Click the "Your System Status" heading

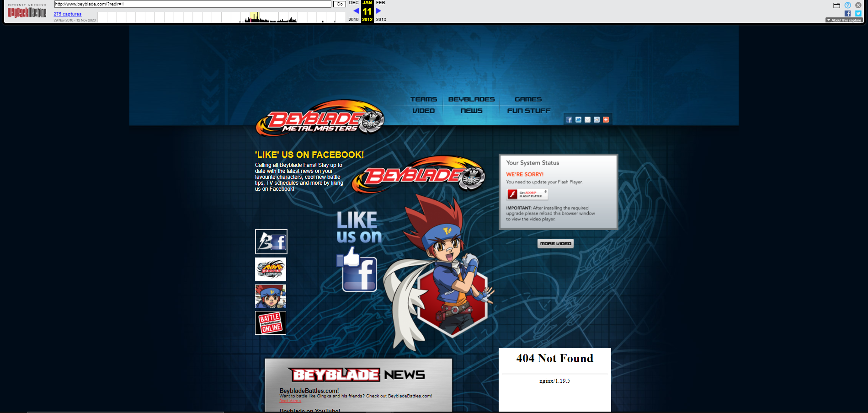(533, 163)
